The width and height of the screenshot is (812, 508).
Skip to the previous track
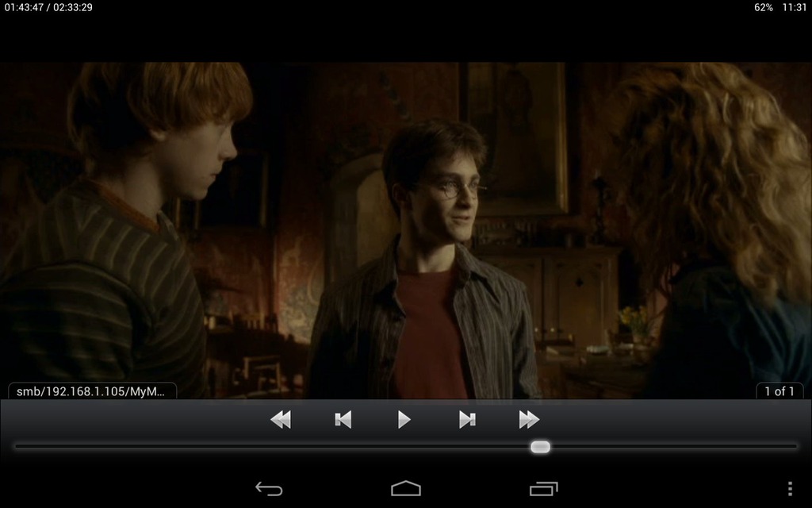343,419
